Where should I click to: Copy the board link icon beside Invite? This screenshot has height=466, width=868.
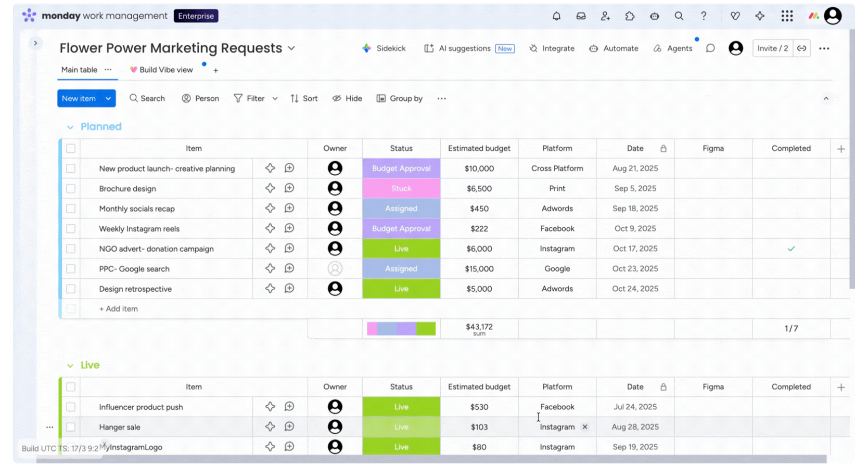[802, 48]
